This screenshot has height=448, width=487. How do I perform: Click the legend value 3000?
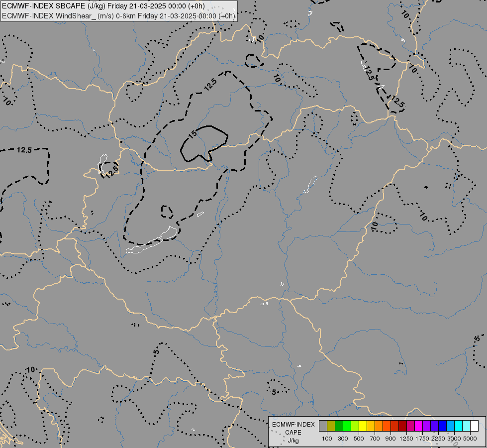[454, 439]
